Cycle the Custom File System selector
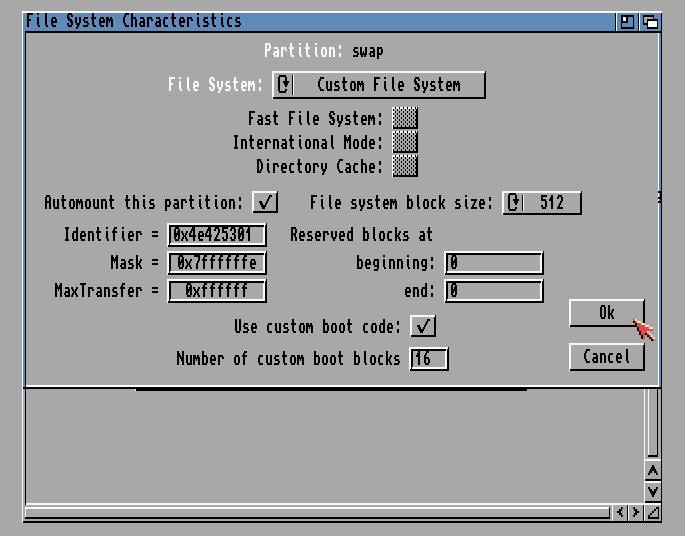This screenshot has height=536, width=685. (379, 85)
